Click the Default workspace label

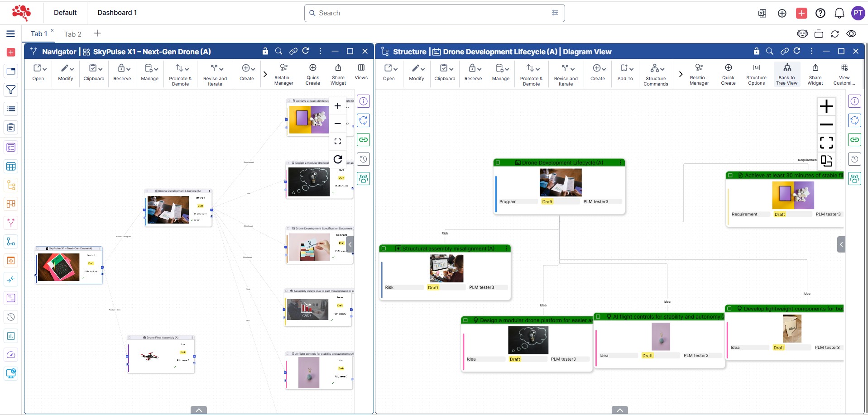pyautogui.click(x=65, y=13)
